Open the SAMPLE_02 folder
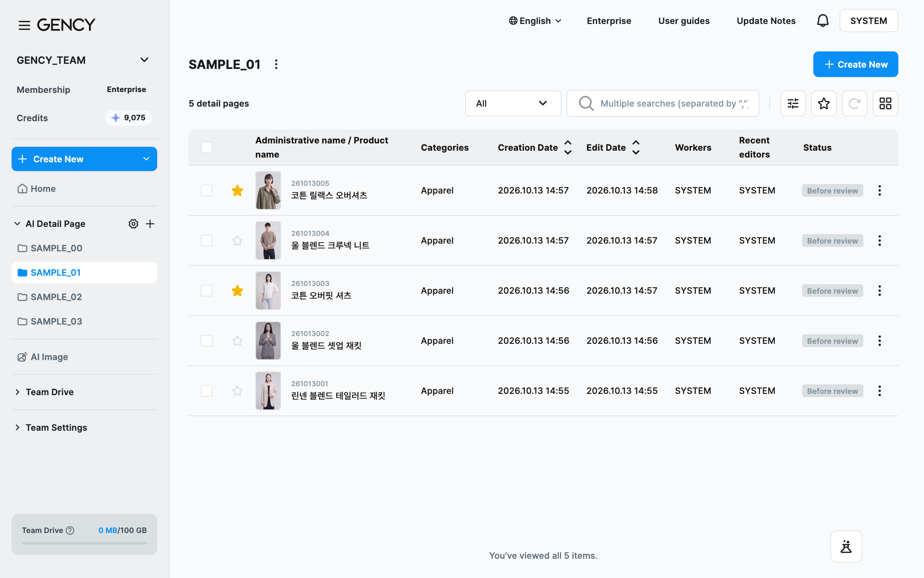This screenshot has width=924, height=578. [x=56, y=297]
